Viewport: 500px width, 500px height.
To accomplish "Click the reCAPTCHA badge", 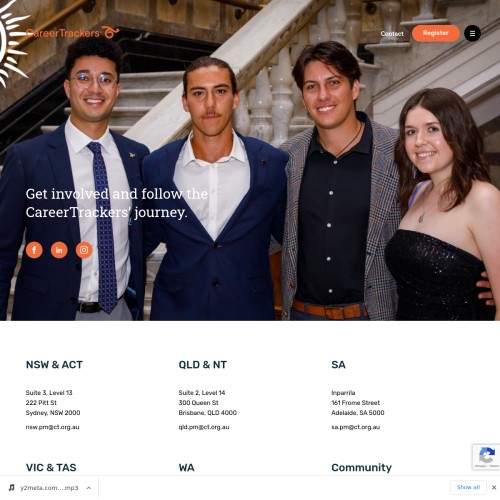I will tap(486, 457).
